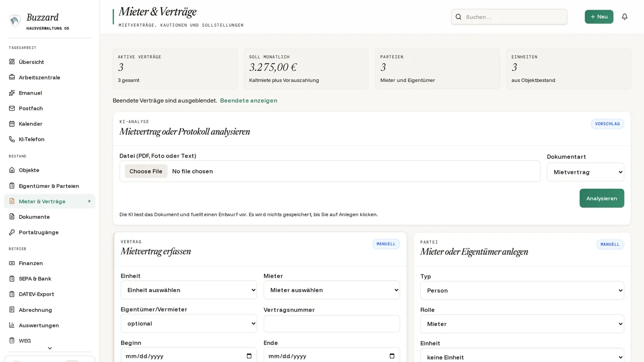Screen dimensions: 644x362
Task: Open the Eigentümer/Vermieter optional dropdown
Action: pos(189,323)
